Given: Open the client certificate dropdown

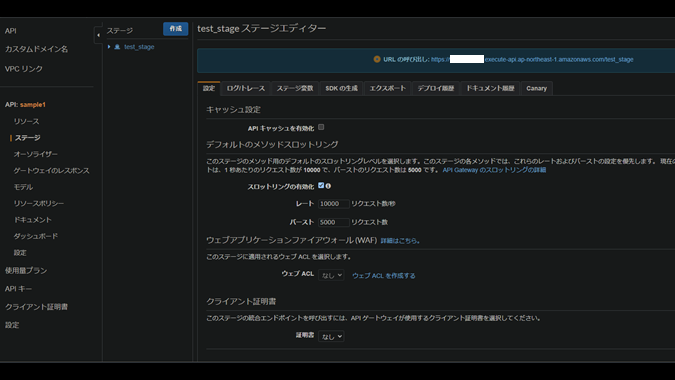Looking at the screenshot, I should 331,336.
